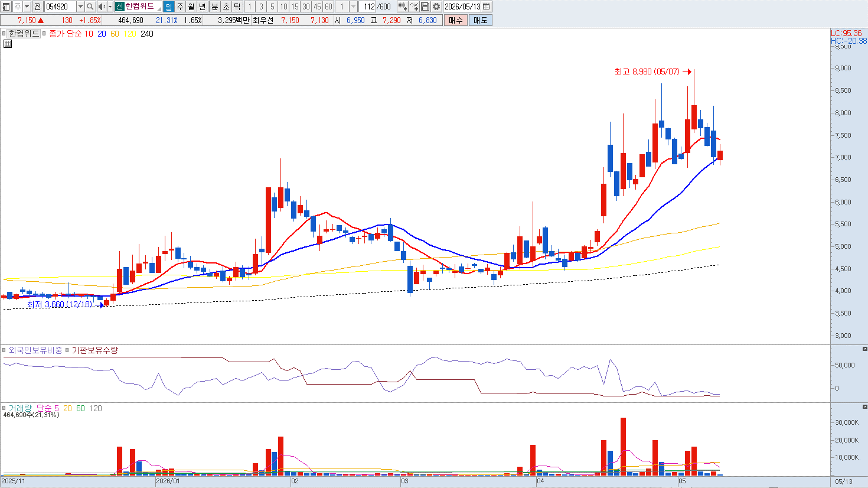
Task: Click the 매수 (buy) button
Action: 456,20
